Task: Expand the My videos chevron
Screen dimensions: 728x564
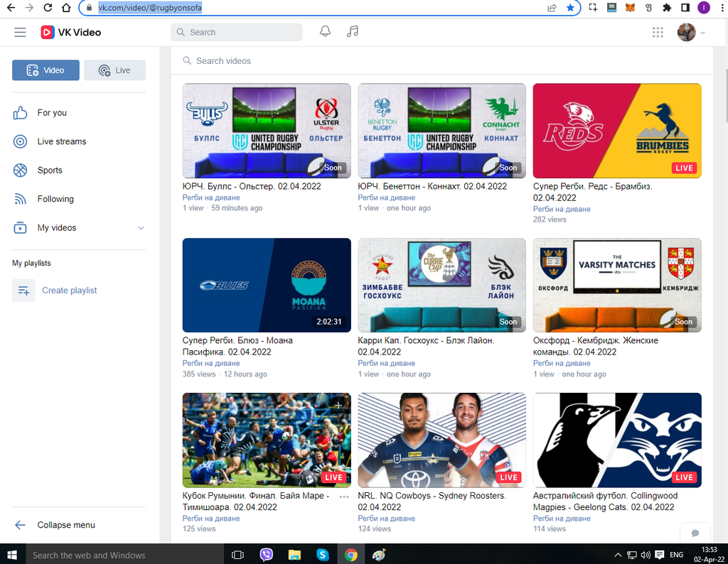Action: click(141, 228)
